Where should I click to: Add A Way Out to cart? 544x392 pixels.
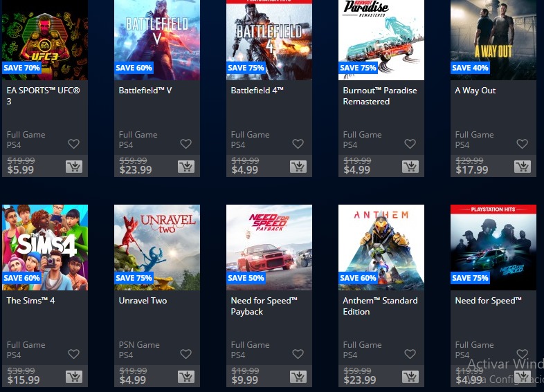point(522,167)
